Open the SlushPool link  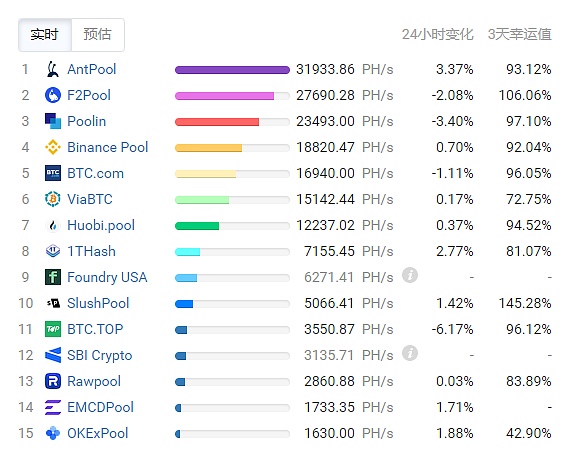(x=98, y=303)
